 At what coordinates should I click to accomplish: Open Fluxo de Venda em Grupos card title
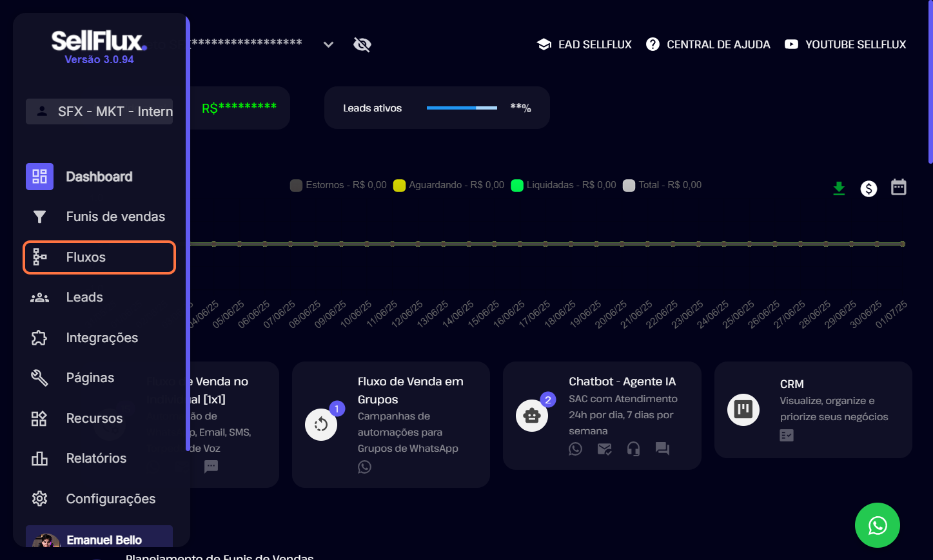pos(411,390)
